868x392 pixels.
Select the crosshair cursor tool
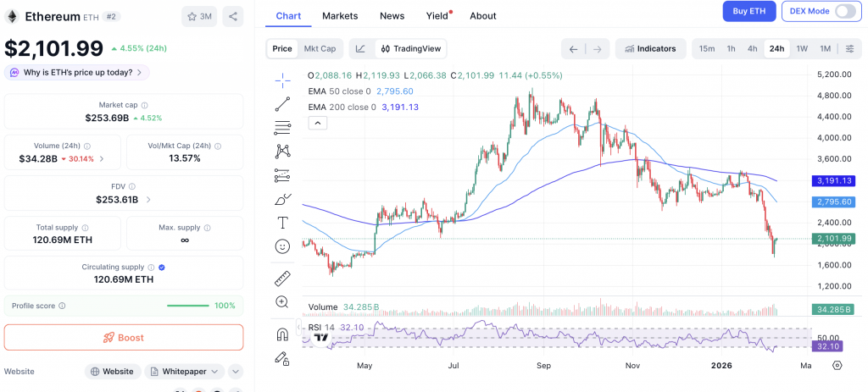(x=282, y=80)
